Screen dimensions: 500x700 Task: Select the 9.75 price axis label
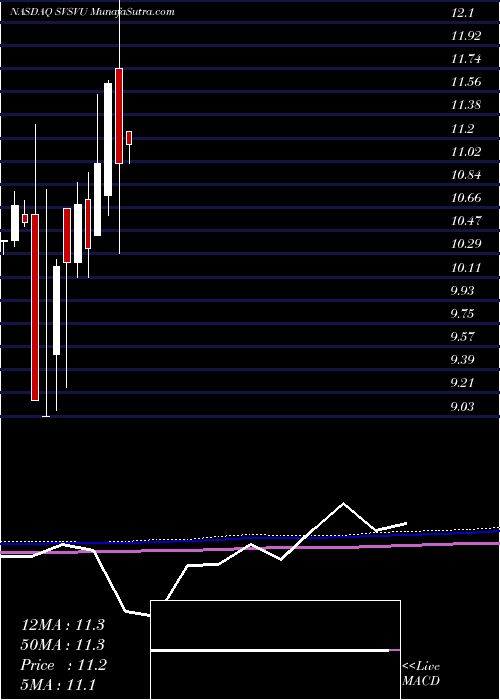[x=464, y=314]
